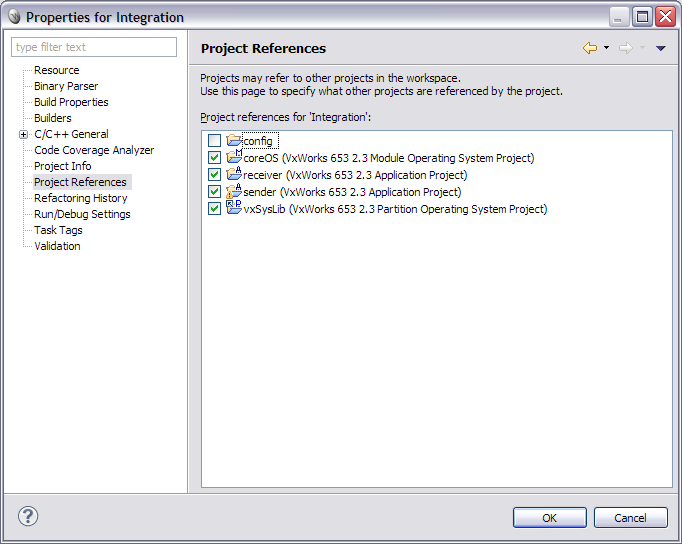Open the forward history dropdown arrow
The image size is (682, 544).
click(x=642, y=48)
